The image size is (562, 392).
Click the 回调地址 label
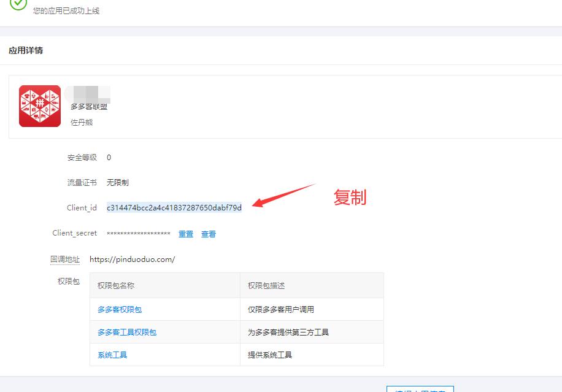point(65,259)
